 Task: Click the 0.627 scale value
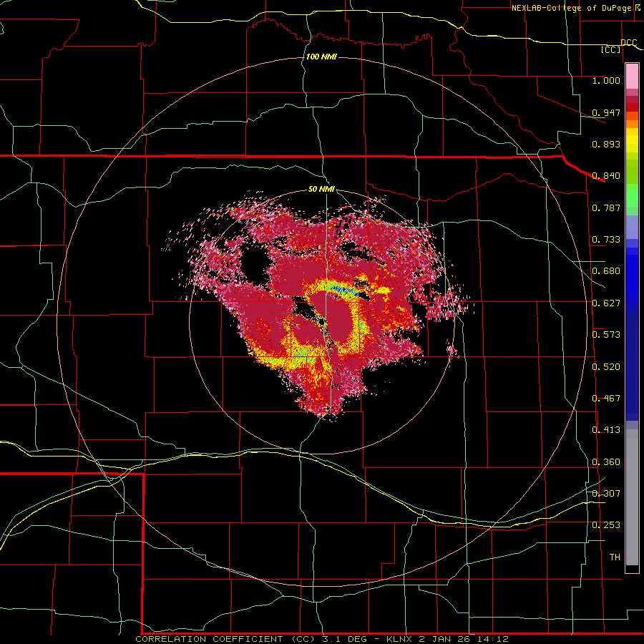click(x=606, y=303)
